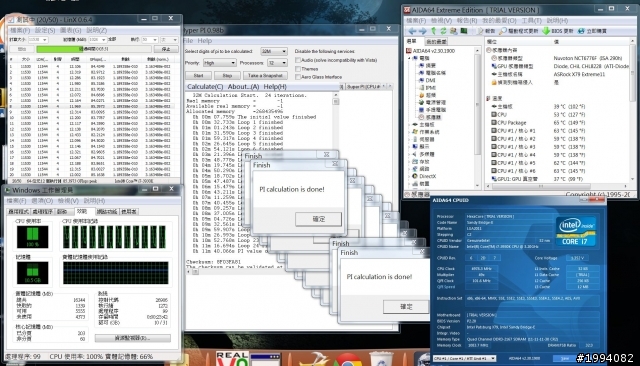This screenshot has height=366, width=640.
Task: Go back in AIDA64 toolbar
Action: (x=412, y=31)
